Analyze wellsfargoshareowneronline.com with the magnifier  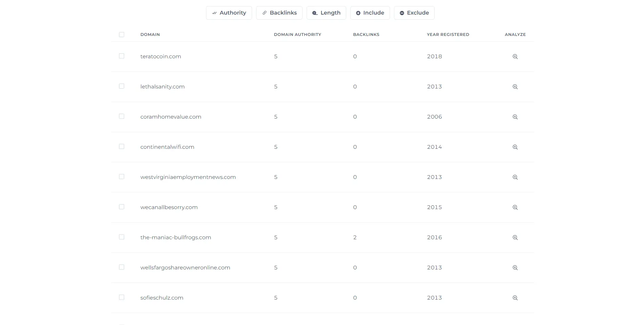(515, 268)
